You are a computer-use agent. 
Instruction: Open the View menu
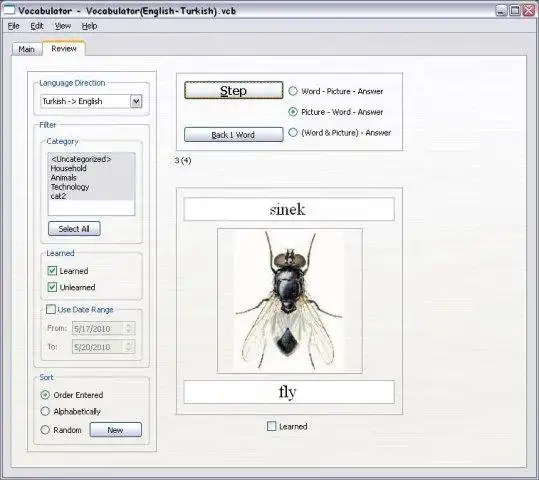click(x=63, y=26)
